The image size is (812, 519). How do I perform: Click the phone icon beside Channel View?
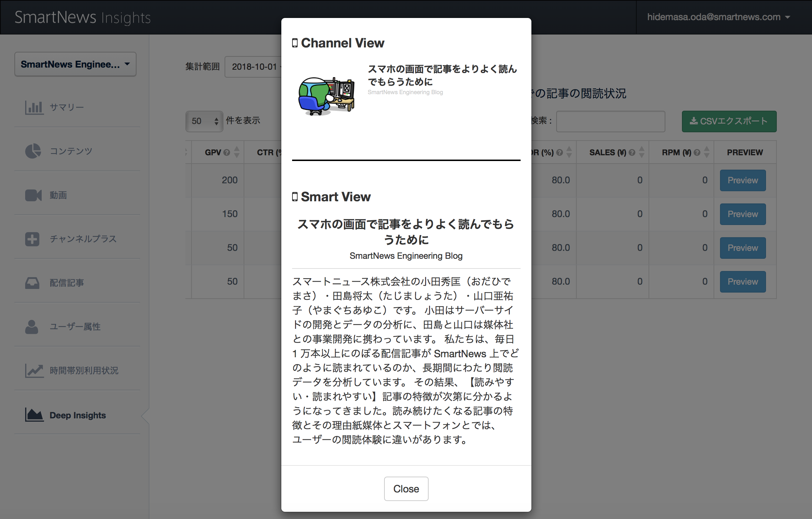295,43
